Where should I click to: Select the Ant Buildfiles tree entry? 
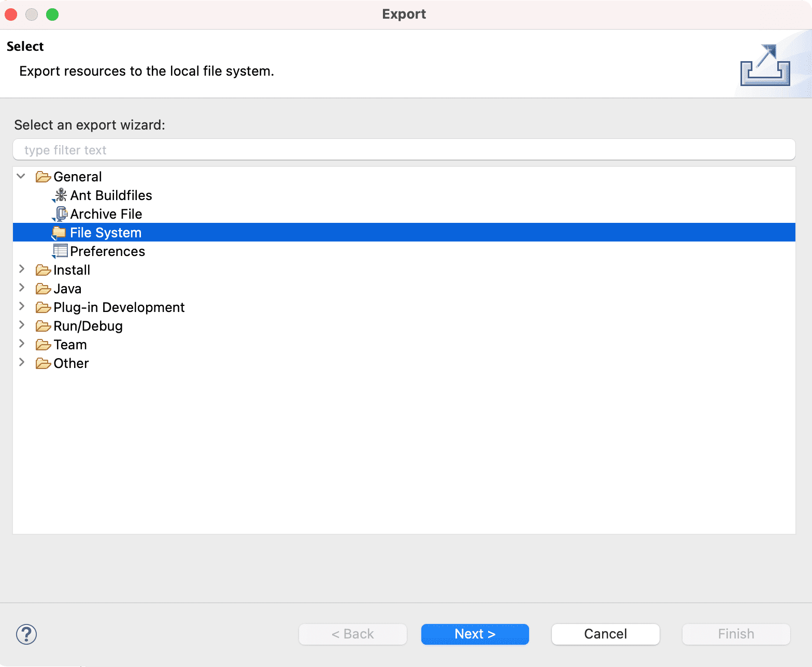(x=111, y=195)
